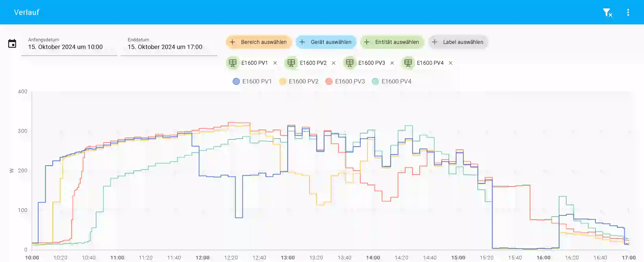Image resolution: width=644 pixels, height=262 pixels.
Task: Toggle E1600 PV1 series in chart legend
Action: (252, 81)
